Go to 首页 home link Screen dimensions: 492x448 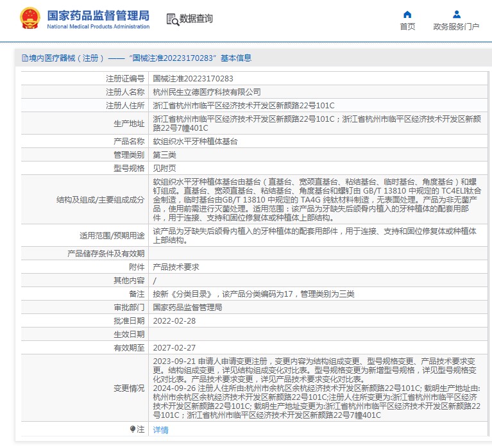pos(407,27)
